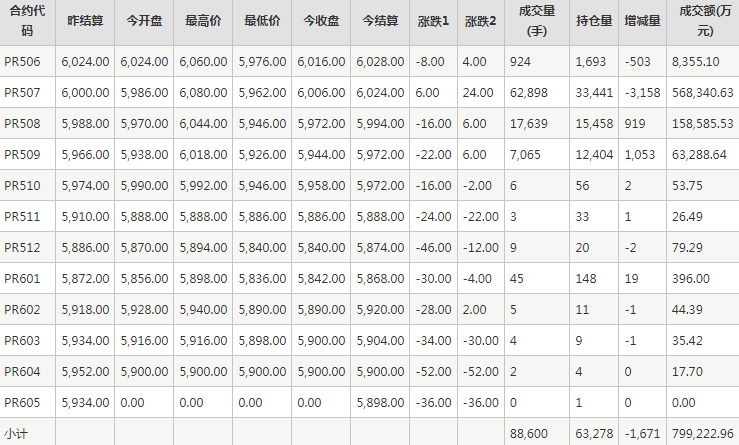Select the 昨结算 column header
Screen dimensions: 739x445
pos(85,21)
